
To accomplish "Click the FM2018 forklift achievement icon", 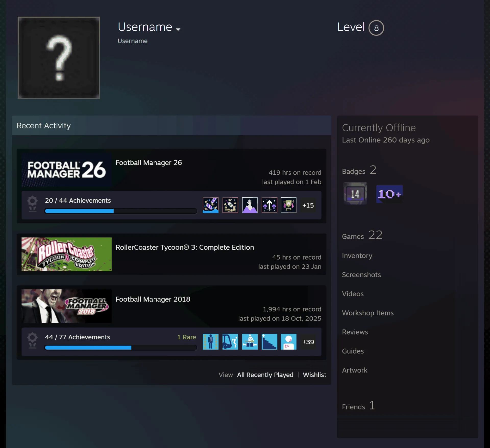I will pyautogui.click(x=230, y=342).
